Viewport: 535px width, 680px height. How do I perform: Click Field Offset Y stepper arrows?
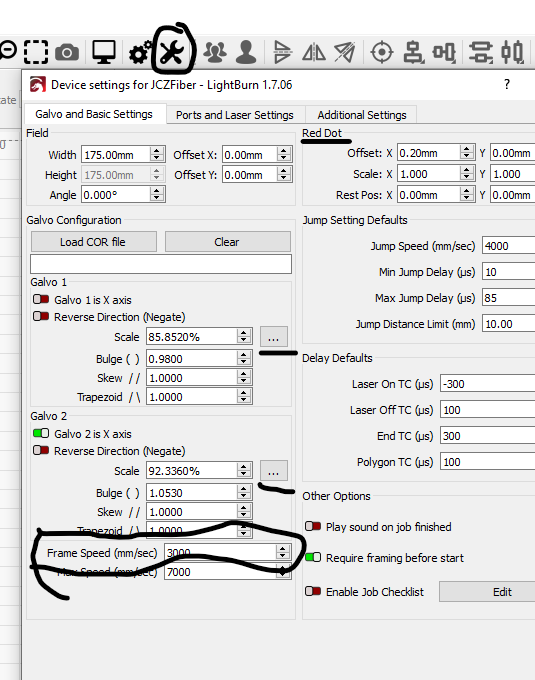[284, 174]
